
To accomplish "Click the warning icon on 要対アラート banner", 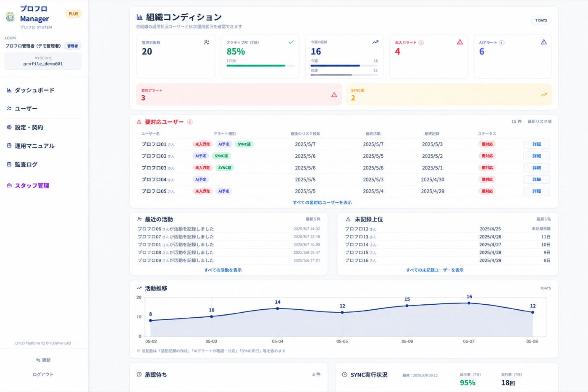I will point(334,94).
